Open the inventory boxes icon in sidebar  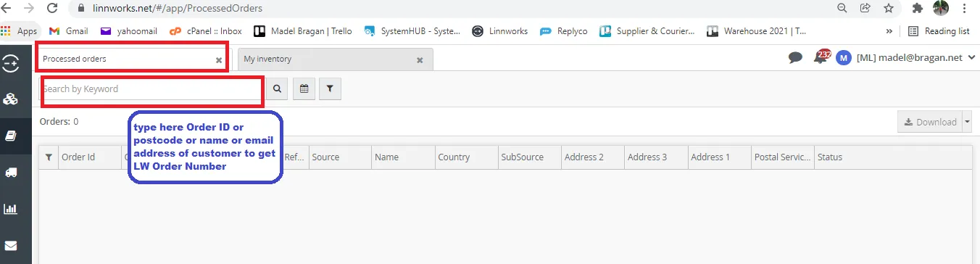pyautogui.click(x=11, y=99)
